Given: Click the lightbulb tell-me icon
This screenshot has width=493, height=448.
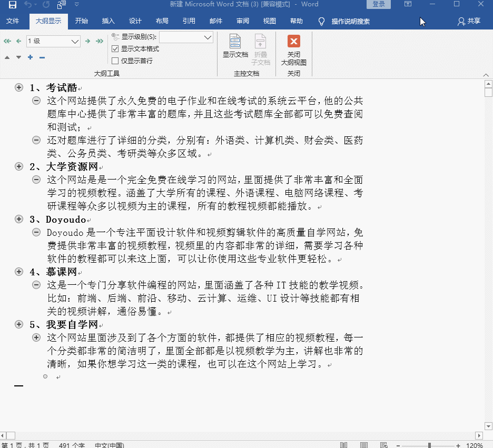Looking at the screenshot, I should coord(321,22).
